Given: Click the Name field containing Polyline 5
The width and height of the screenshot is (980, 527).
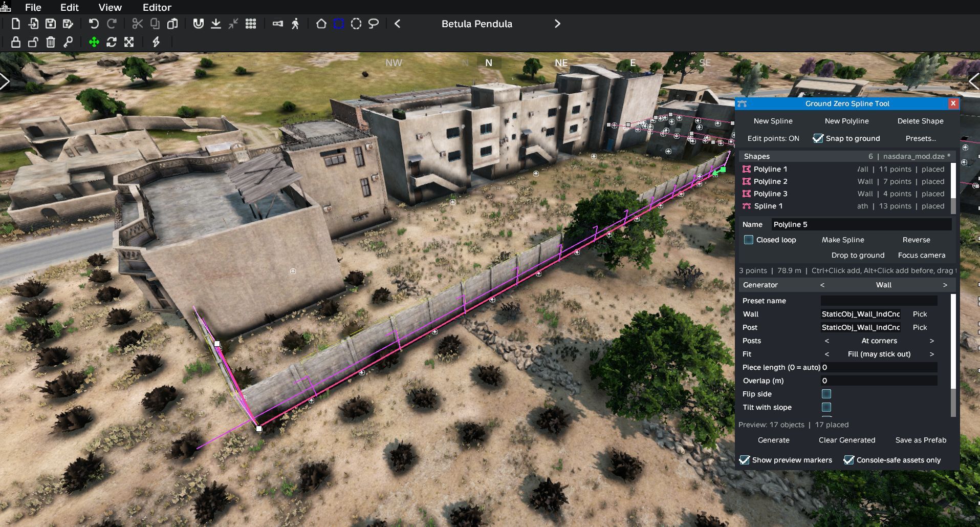Looking at the screenshot, I should point(861,224).
